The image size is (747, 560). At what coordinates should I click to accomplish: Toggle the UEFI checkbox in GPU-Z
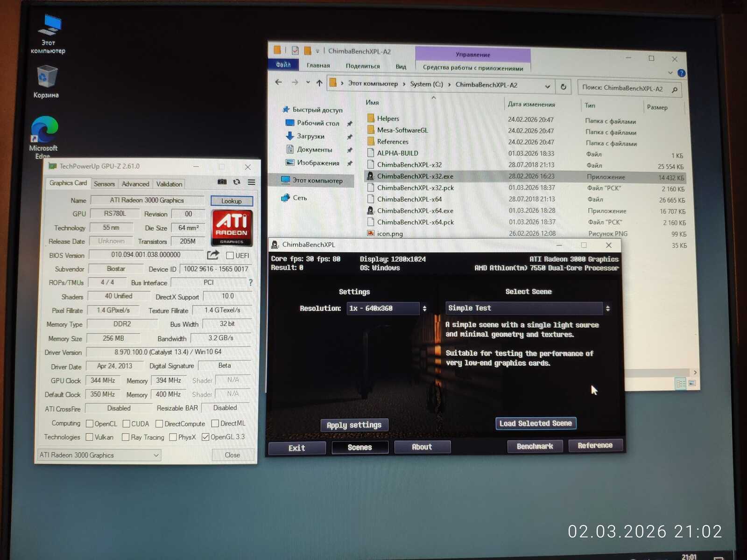pyautogui.click(x=230, y=255)
